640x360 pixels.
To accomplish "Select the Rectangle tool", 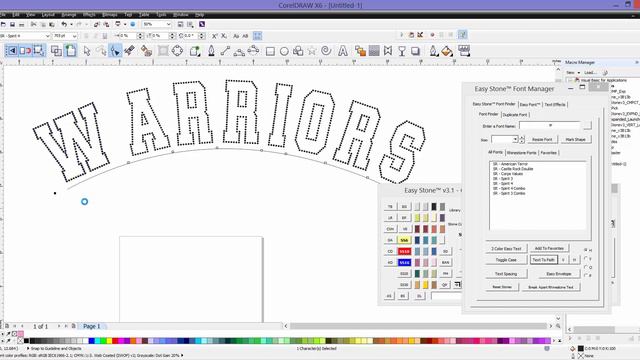I will pyautogui.click(x=270, y=51).
